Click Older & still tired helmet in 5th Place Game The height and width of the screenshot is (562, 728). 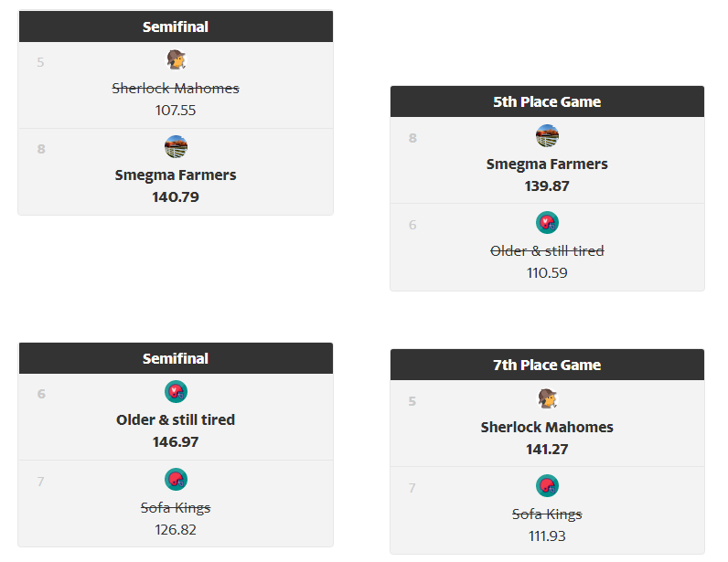click(x=548, y=222)
